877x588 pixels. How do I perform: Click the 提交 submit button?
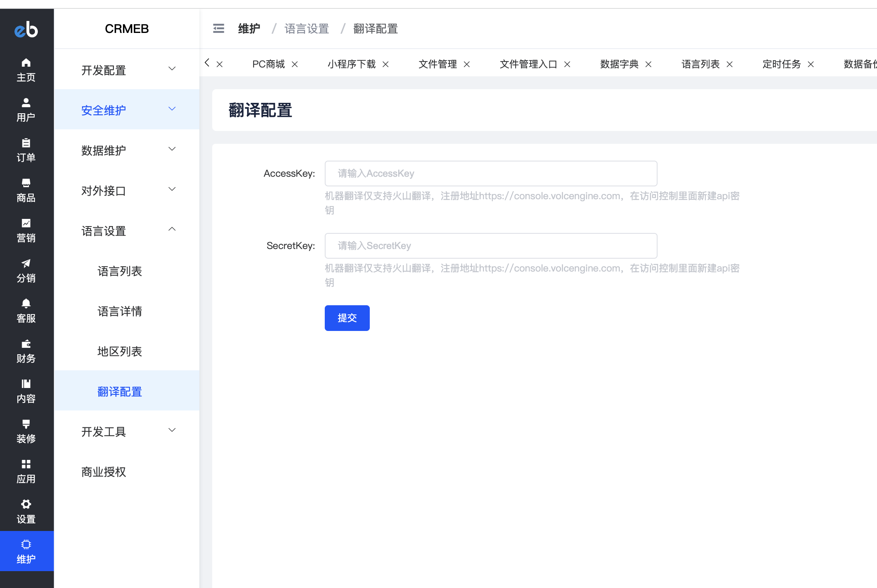[347, 318]
